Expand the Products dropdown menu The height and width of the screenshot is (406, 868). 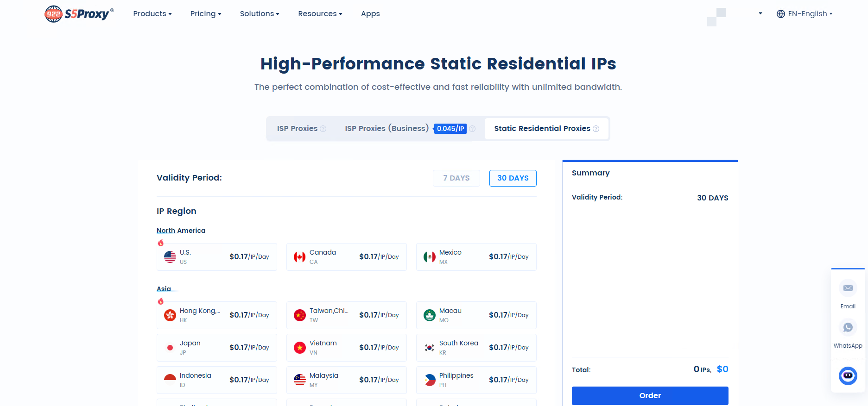(x=152, y=14)
